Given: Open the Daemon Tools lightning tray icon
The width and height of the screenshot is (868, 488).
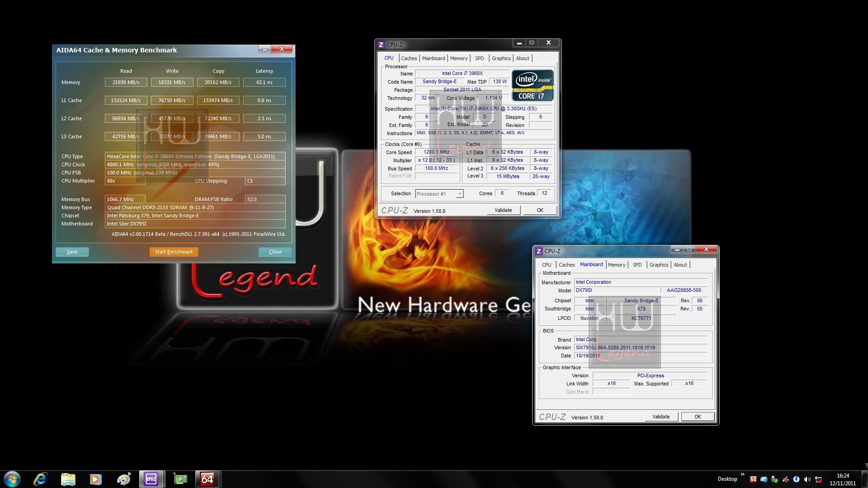Looking at the screenshot, I should pos(797,479).
